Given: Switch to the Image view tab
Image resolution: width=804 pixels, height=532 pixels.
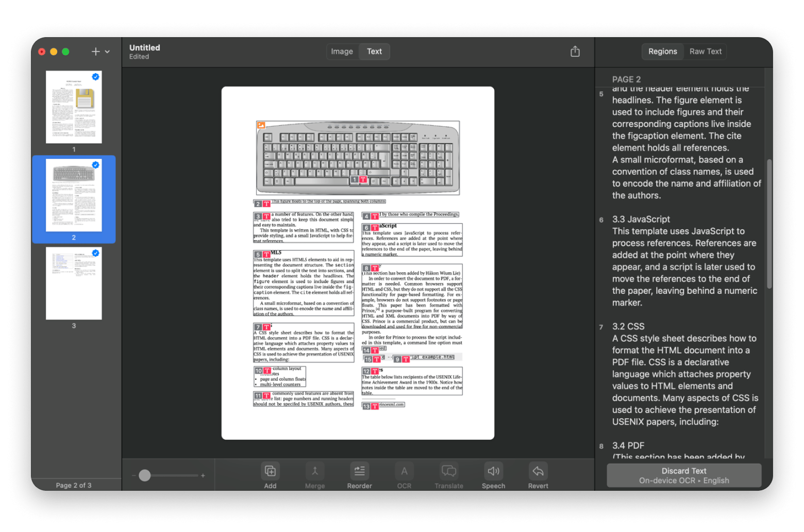Looking at the screenshot, I should coord(342,51).
